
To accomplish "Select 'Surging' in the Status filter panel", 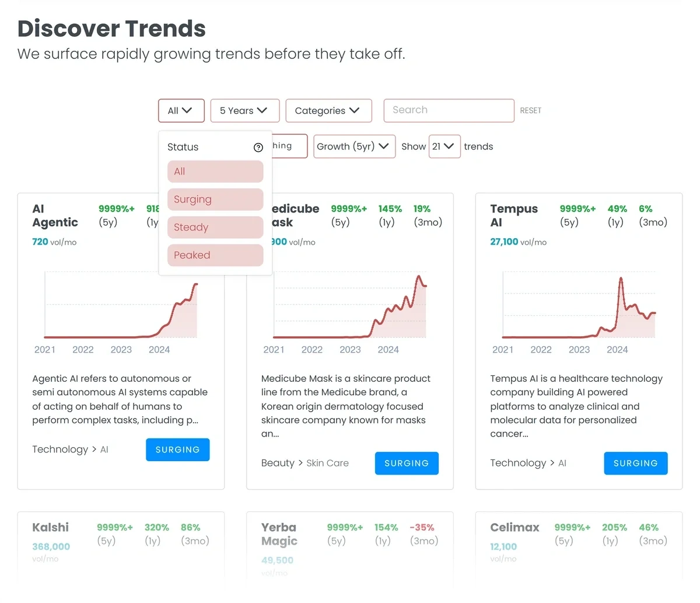I will pos(215,199).
